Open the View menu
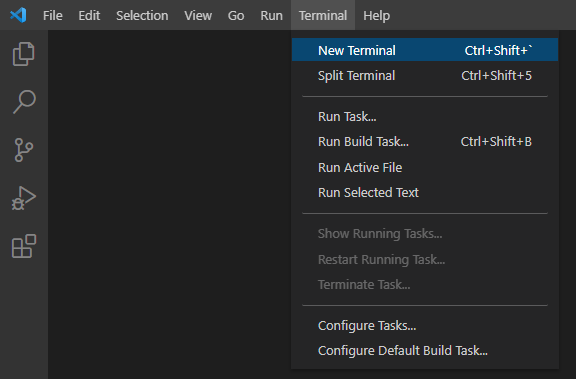 [x=198, y=15]
